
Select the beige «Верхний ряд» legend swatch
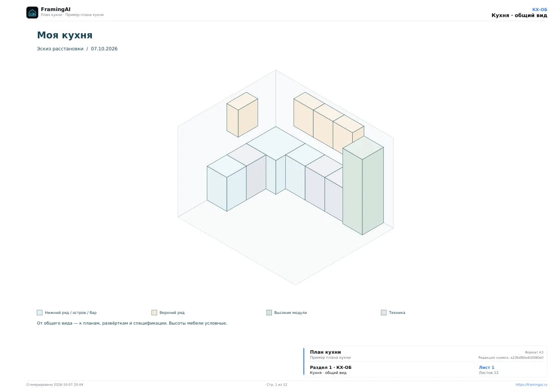154,313
